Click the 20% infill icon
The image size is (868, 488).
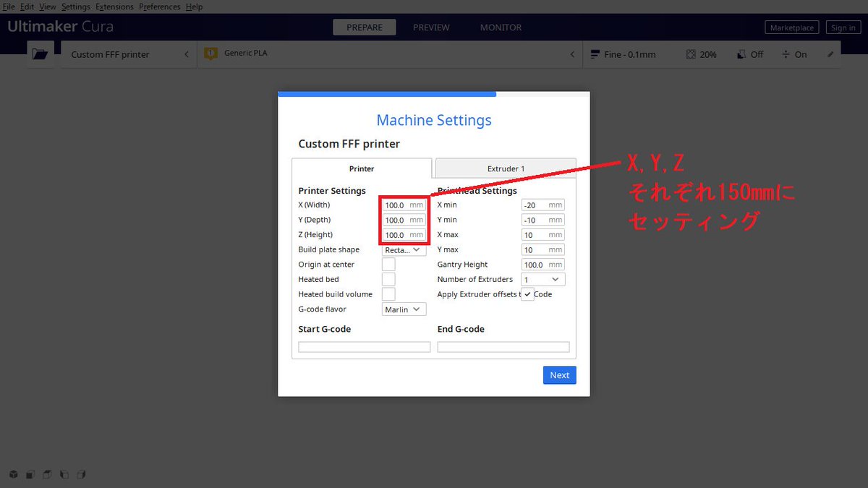tap(691, 54)
